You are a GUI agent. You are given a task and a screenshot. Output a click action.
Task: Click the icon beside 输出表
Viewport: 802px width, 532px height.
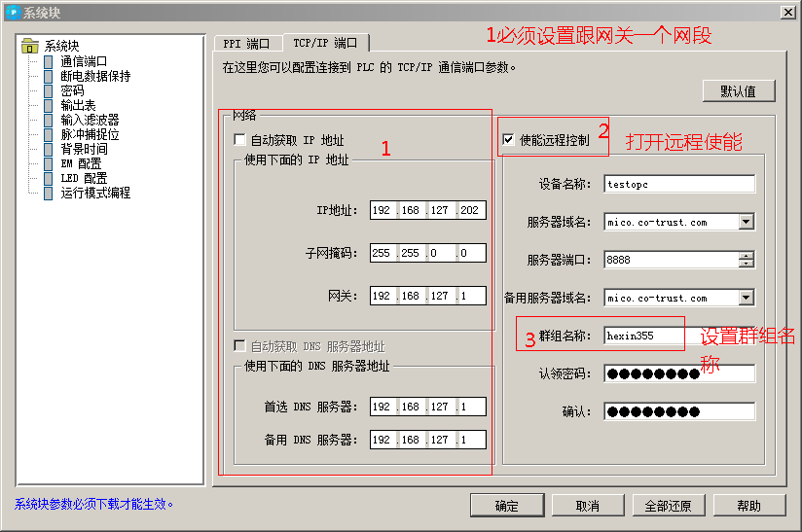(x=48, y=106)
